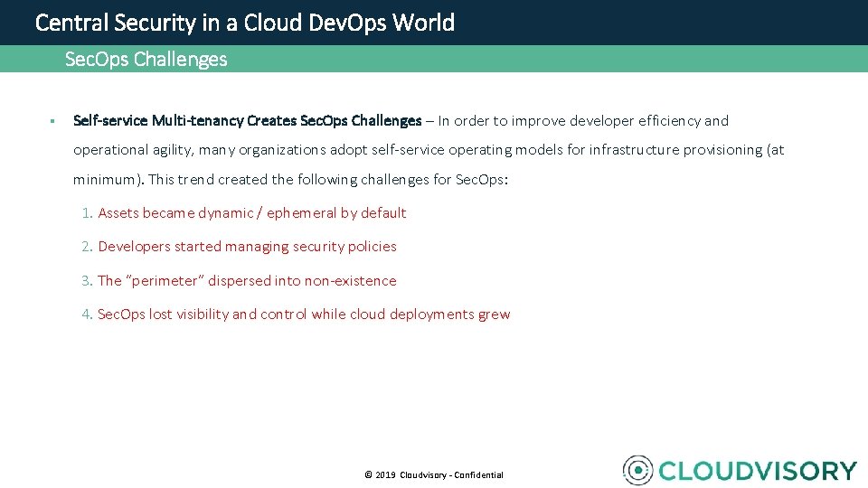Click the slide title 'Central Security in a Cloud DevOps World'

pos(245,23)
